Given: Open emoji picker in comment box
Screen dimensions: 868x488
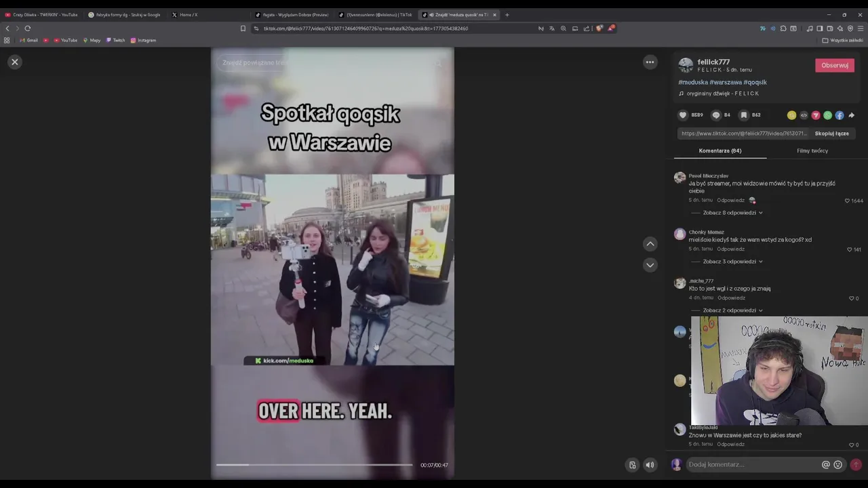Looking at the screenshot, I should 837,464.
